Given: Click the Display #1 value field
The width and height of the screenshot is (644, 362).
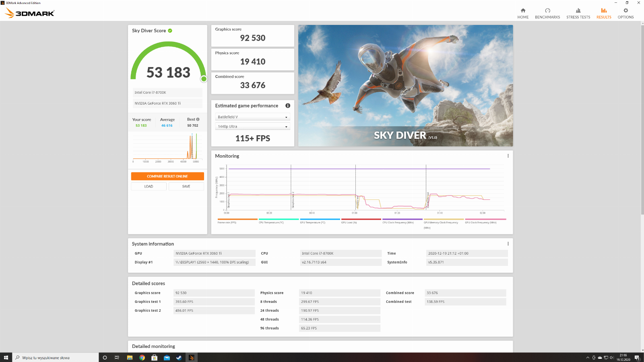Looking at the screenshot, I should 215,262.
